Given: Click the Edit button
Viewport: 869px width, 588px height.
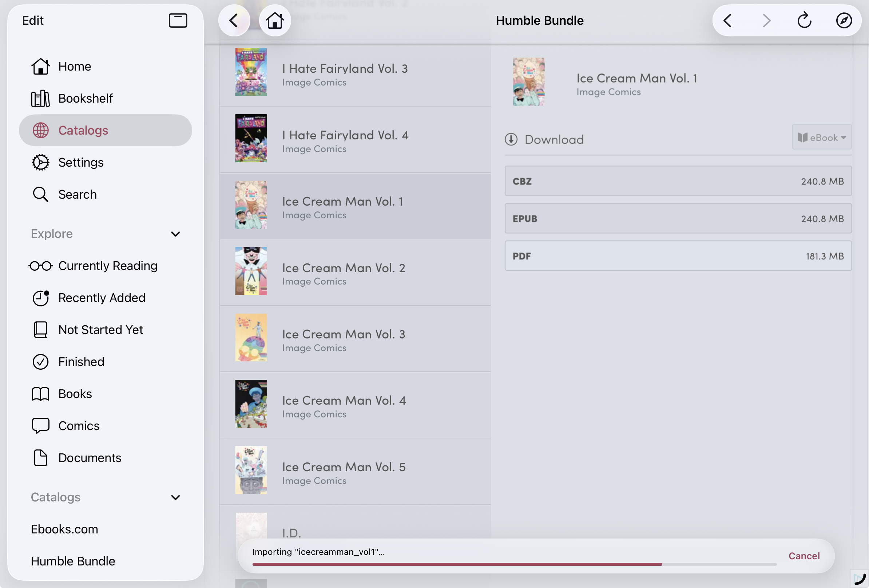Looking at the screenshot, I should [x=33, y=21].
